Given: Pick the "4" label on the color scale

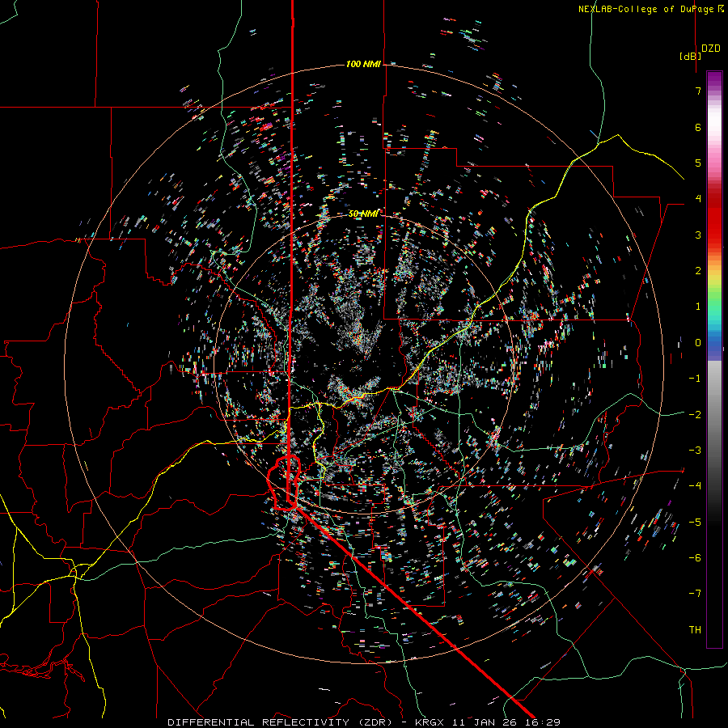Looking at the screenshot, I should [698, 199].
